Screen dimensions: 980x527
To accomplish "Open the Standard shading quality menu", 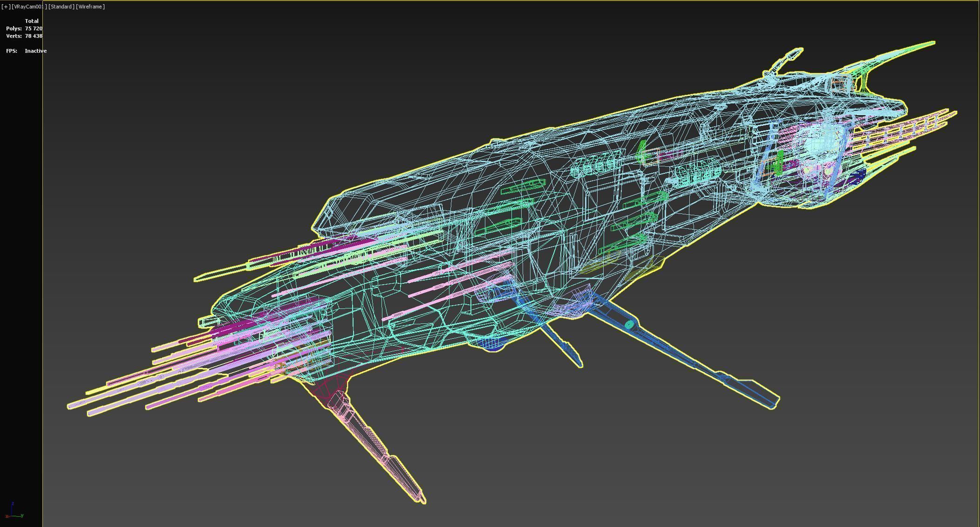I will point(61,7).
